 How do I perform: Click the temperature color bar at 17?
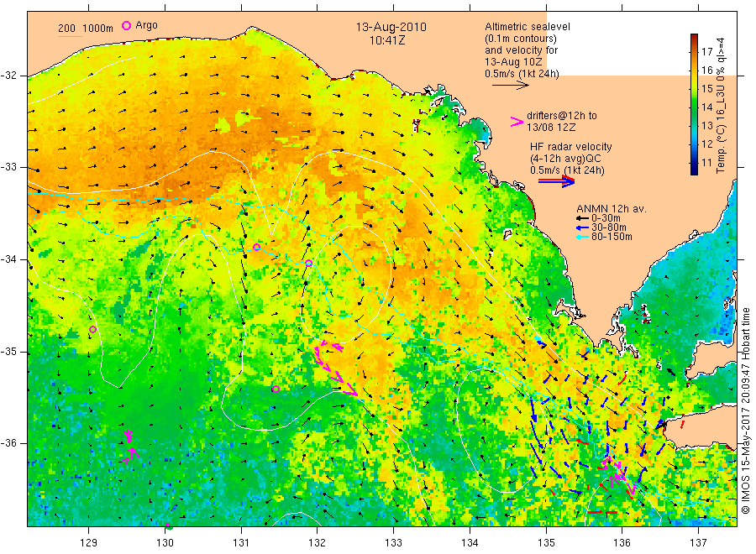[695, 51]
